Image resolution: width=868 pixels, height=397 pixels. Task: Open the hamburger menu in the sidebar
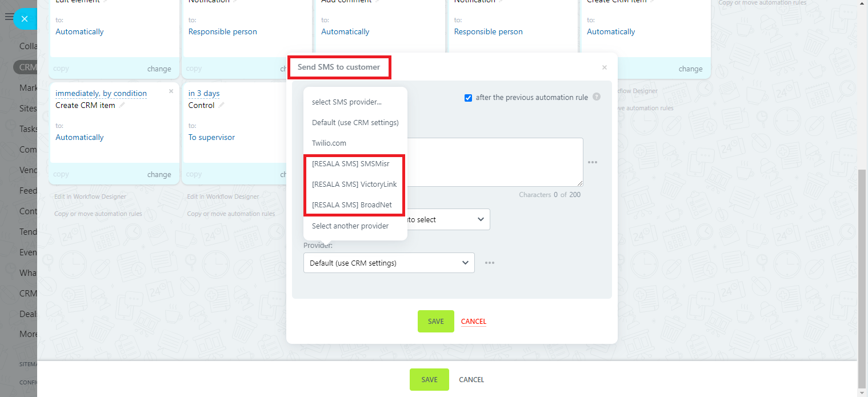8,17
